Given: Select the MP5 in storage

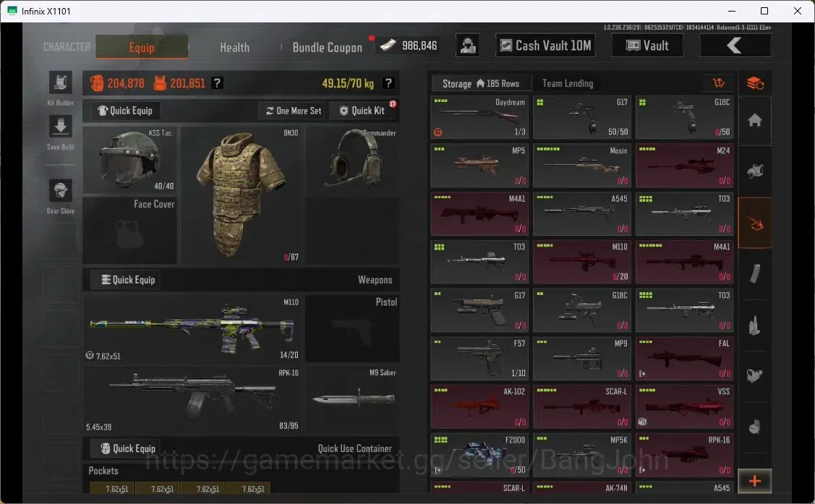Looking at the screenshot, I should click(479, 166).
